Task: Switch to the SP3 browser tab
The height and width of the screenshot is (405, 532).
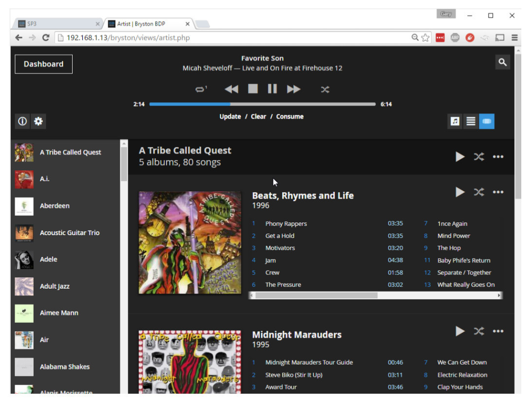Action: point(57,24)
